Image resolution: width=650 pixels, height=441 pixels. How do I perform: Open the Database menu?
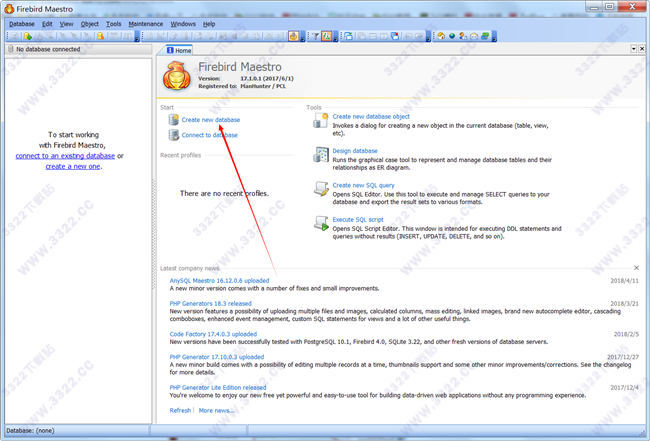coord(22,23)
